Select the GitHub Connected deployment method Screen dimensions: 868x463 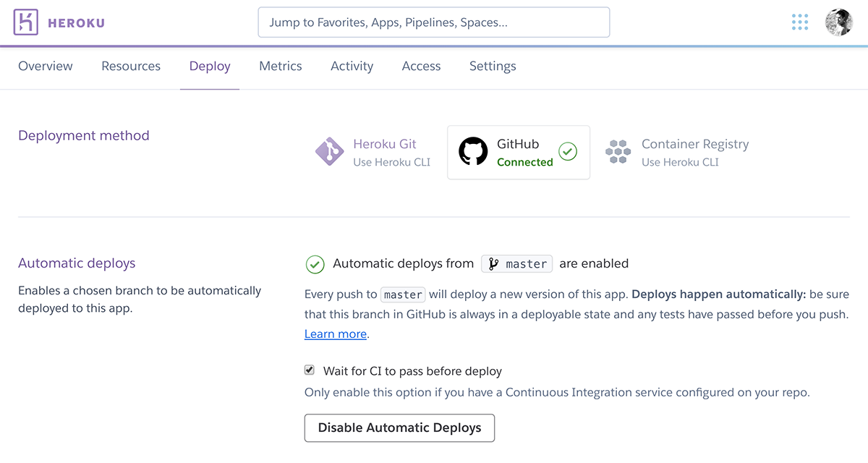pyautogui.click(x=519, y=152)
